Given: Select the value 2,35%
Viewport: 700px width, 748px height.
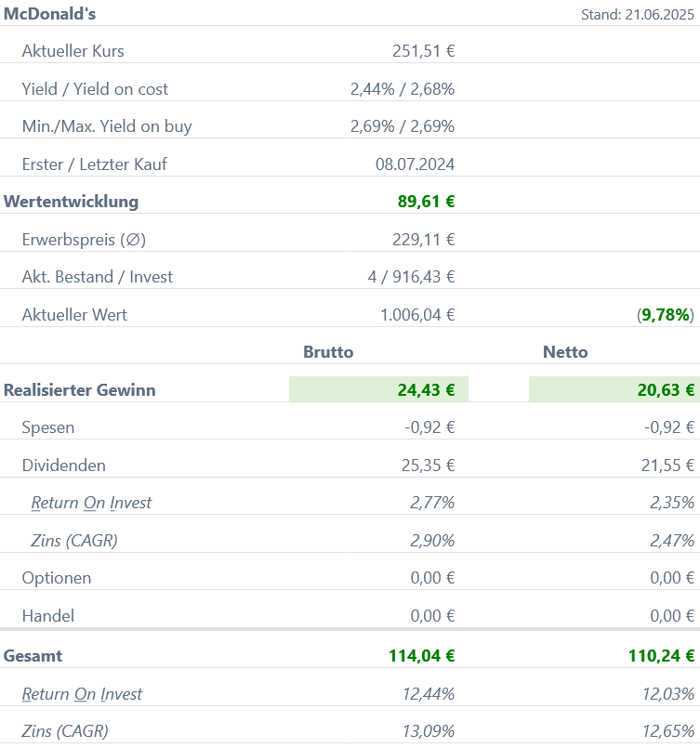Looking at the screenshot, I should (x=672, y=504).
